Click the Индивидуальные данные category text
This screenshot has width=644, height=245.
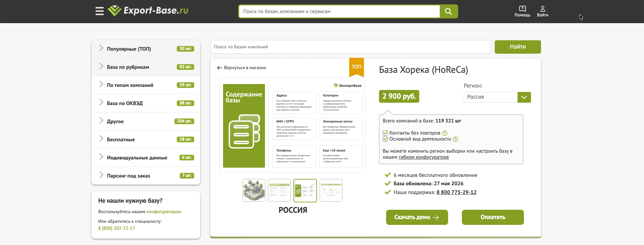137,158
